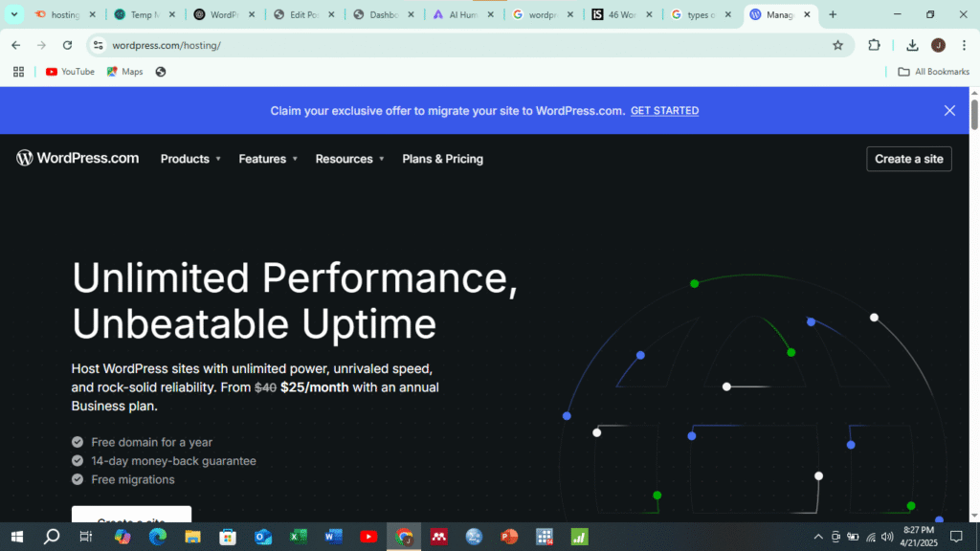Bookmark this page with the star icon
The image size is (980, 551).
point(837,45)
